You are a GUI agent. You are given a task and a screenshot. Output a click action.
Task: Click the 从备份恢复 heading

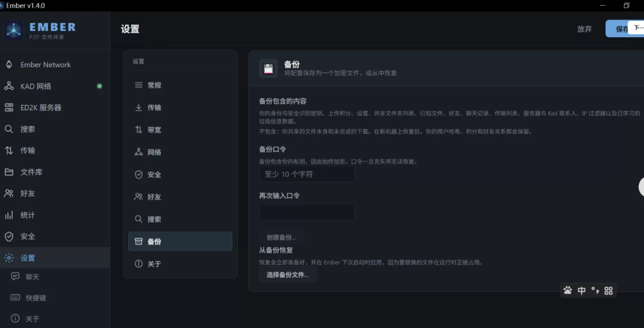pos(275,250)
